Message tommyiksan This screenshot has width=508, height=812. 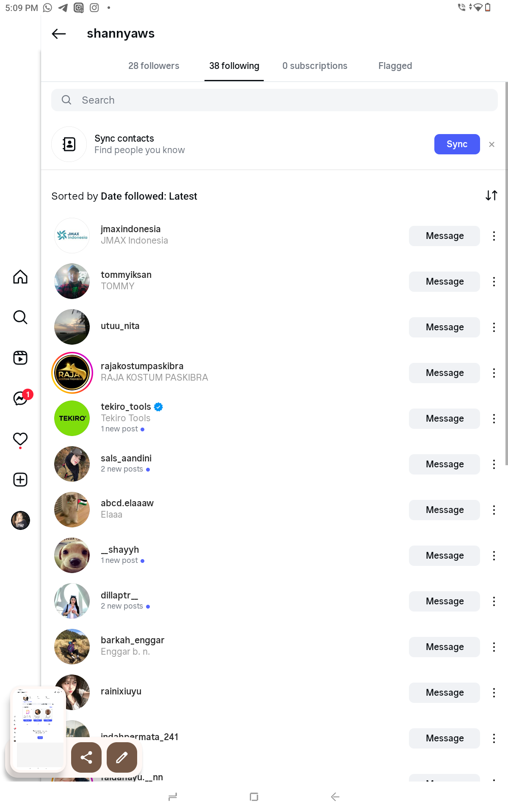point(444,282)
